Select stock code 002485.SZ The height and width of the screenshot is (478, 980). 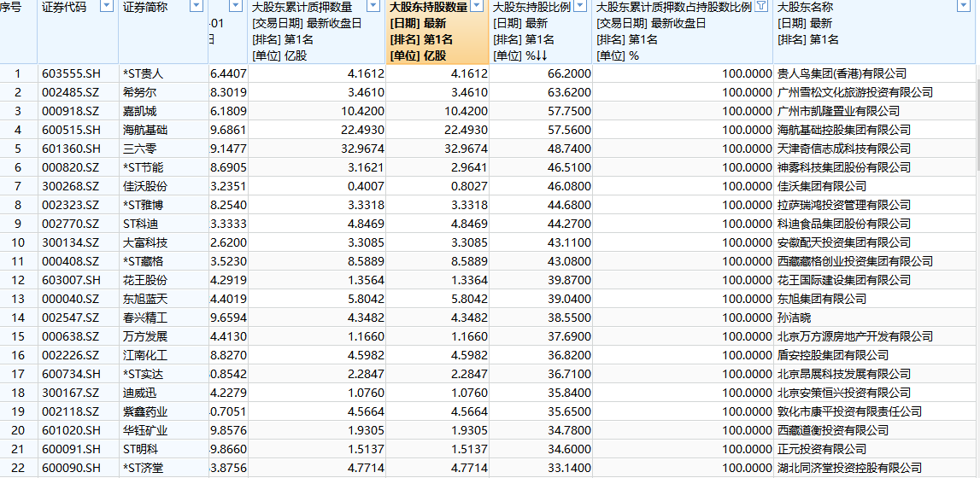pyautogui.click(x=71, y=92)
